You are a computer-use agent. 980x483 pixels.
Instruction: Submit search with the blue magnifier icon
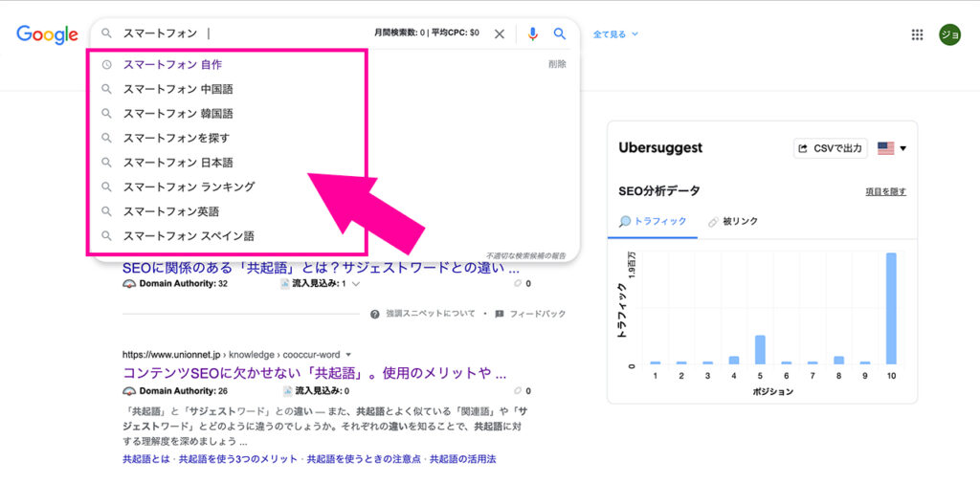pyautogui.click(x=560, y=33)
